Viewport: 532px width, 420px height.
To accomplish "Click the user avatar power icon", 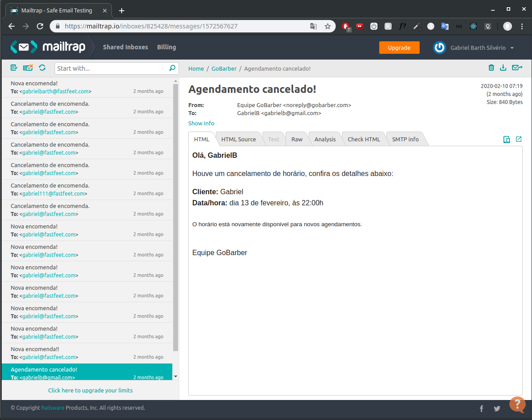I will pos(439,48).
